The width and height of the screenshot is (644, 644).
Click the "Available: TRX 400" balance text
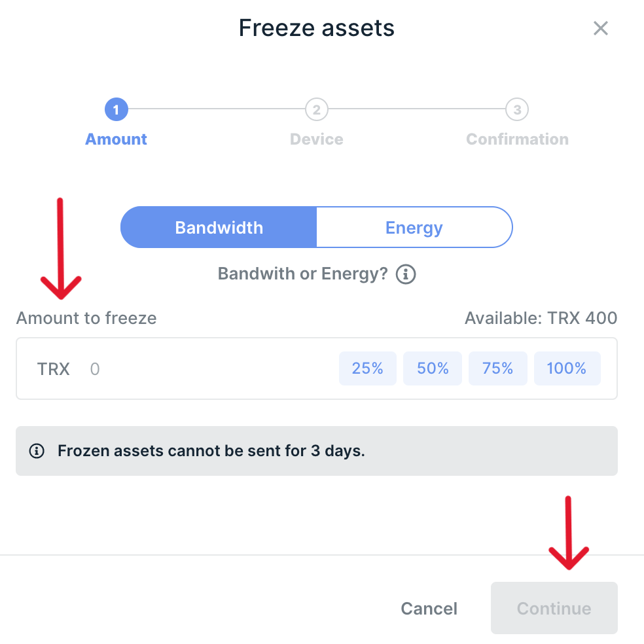(541, 319)
